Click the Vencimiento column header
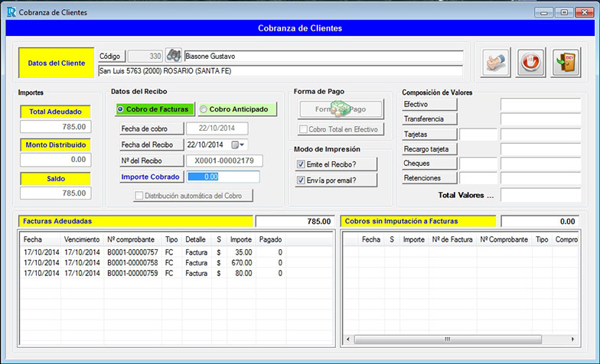The image size is (600, 364). click(82, 239)
